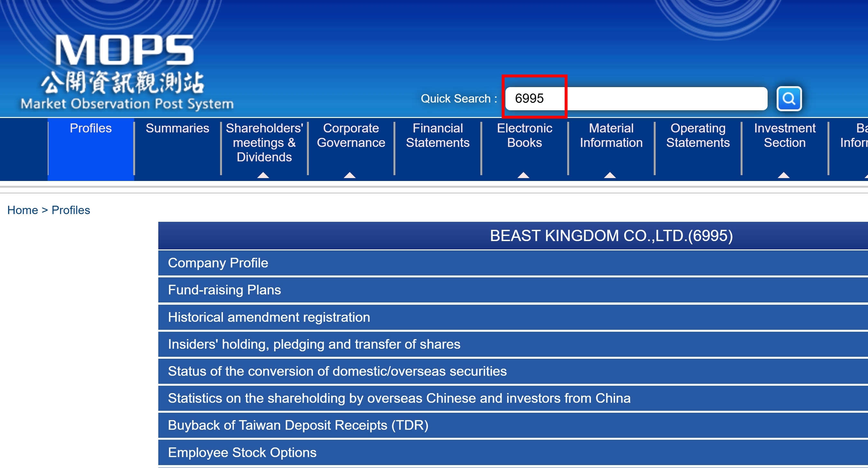This screenshot has width=868, height=468.
Task: Open Historical amendment registration
Action: pos(513,317)
